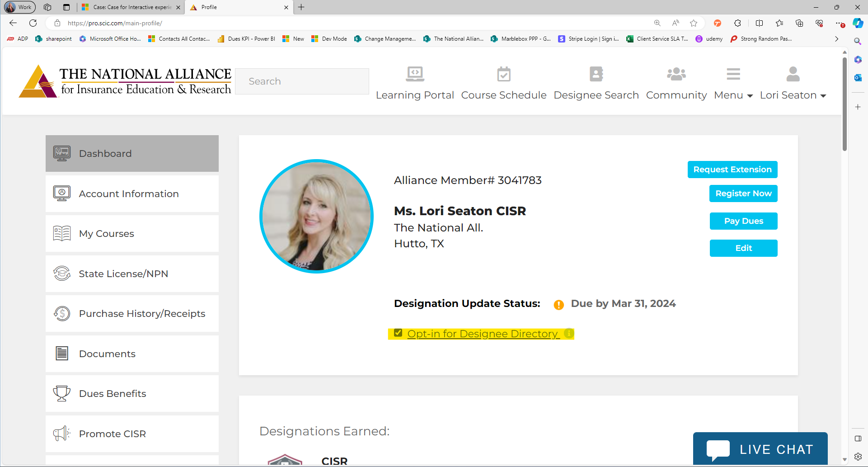The image size is (868, 467).
Task: Click Lori Seaton's profile photo
Action: (x=316, y=216)
